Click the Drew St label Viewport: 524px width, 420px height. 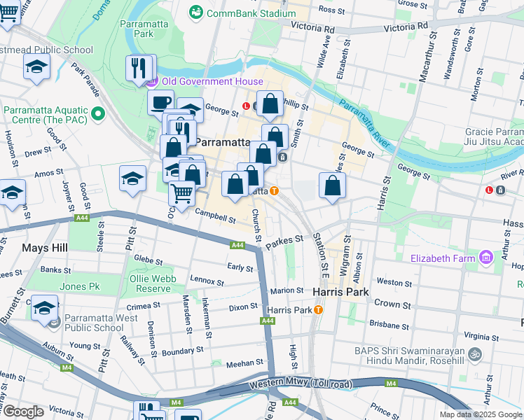[38, 152]
